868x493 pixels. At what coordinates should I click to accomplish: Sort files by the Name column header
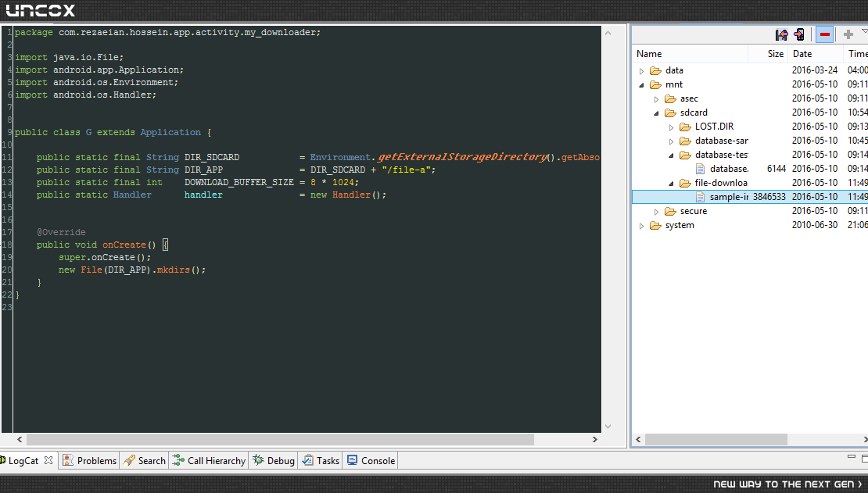(x=690, y=54)
